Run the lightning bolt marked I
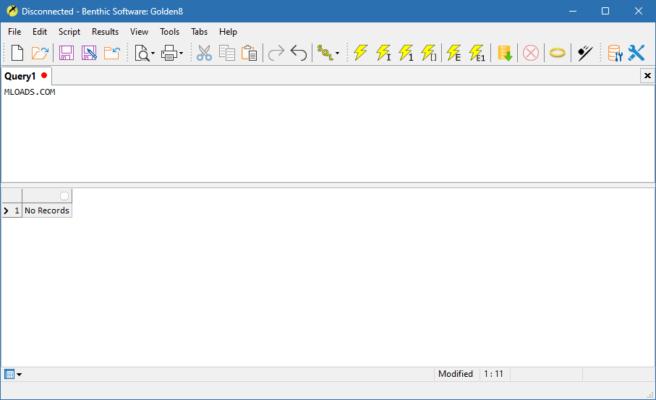 pyautogui.click(x=383, y=53)
